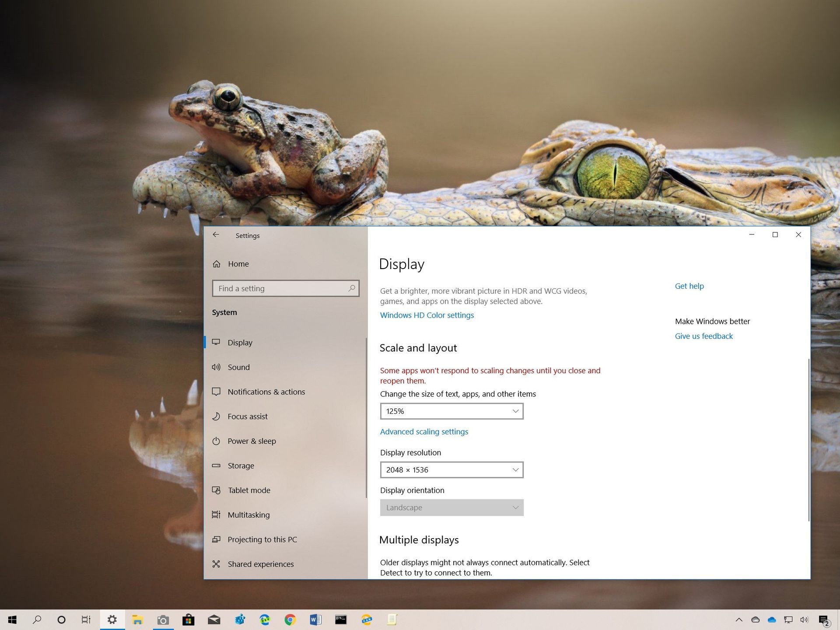Open Sound settings from sidebar
The height and width of the screenshot is (630, 840).
(238, 367)
